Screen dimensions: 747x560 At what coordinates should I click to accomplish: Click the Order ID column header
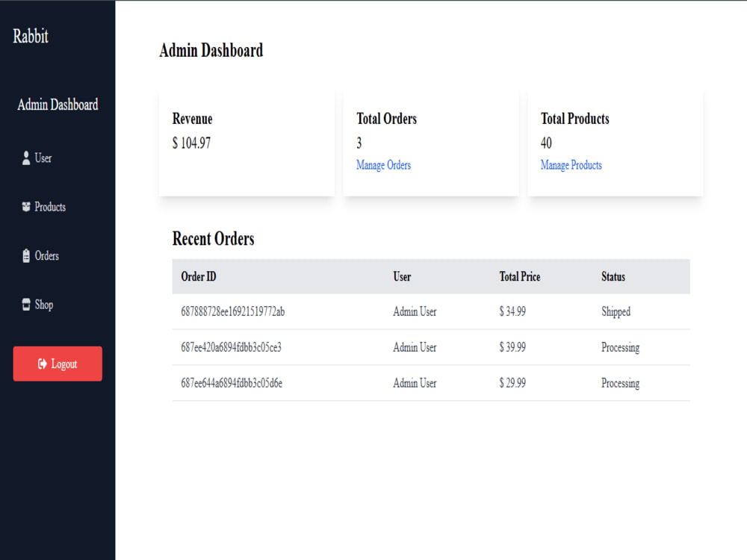198,277
